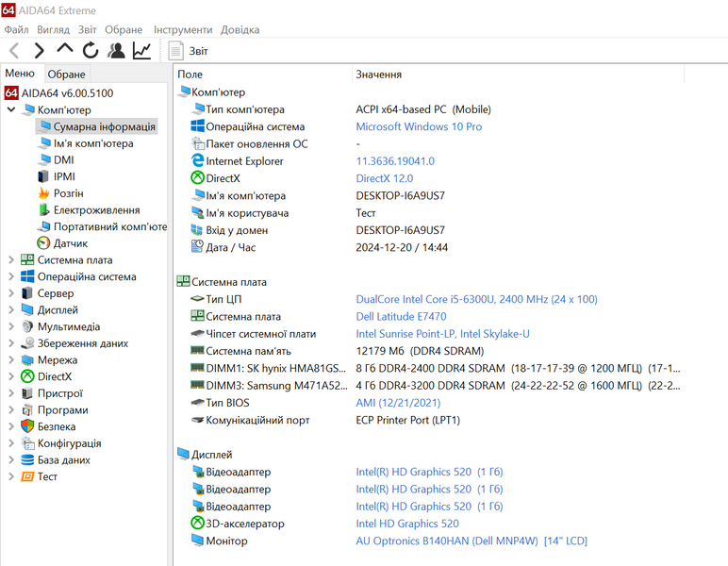Click the Мережа network icon
The width and height of the screenshot is (728, 566).
coord(27,360)
